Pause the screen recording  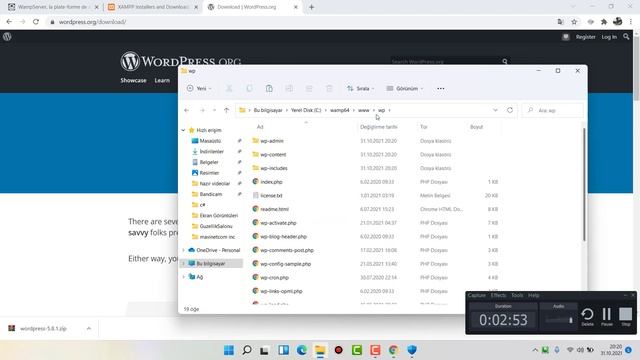click(x=607, y=317)
